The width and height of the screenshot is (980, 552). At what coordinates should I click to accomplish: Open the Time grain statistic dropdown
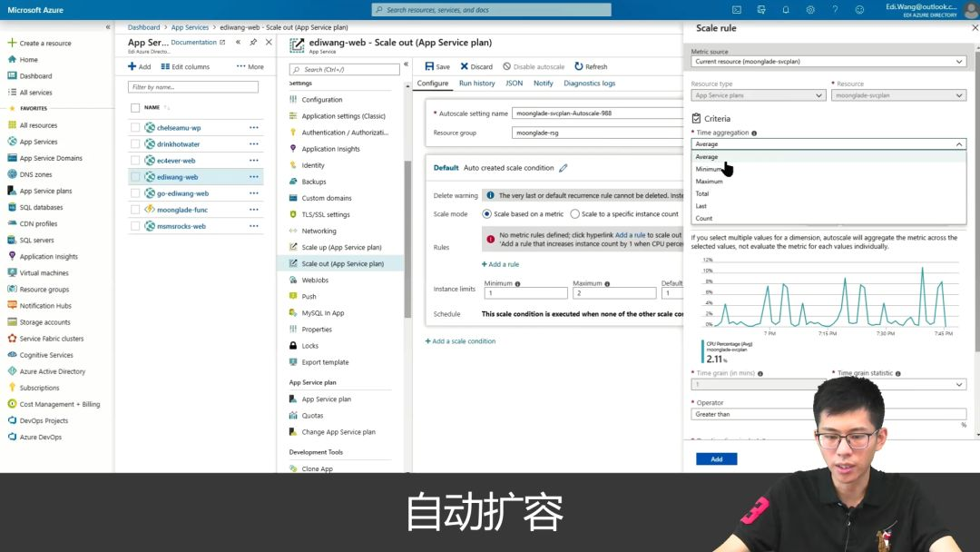898,384
